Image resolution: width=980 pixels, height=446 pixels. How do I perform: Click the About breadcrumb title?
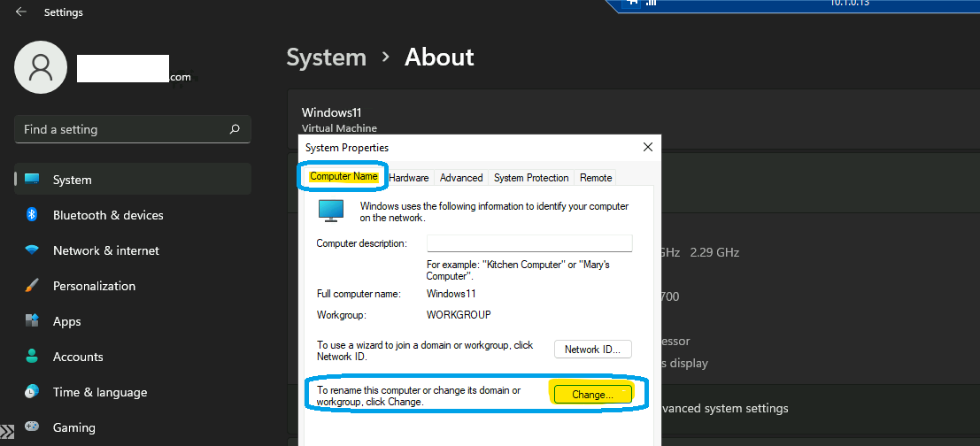(439, 57)
